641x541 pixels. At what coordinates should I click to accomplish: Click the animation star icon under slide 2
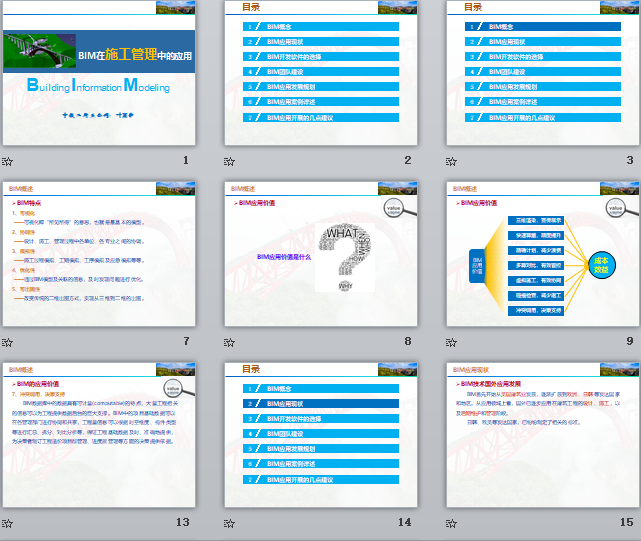(x=229, y=161)
